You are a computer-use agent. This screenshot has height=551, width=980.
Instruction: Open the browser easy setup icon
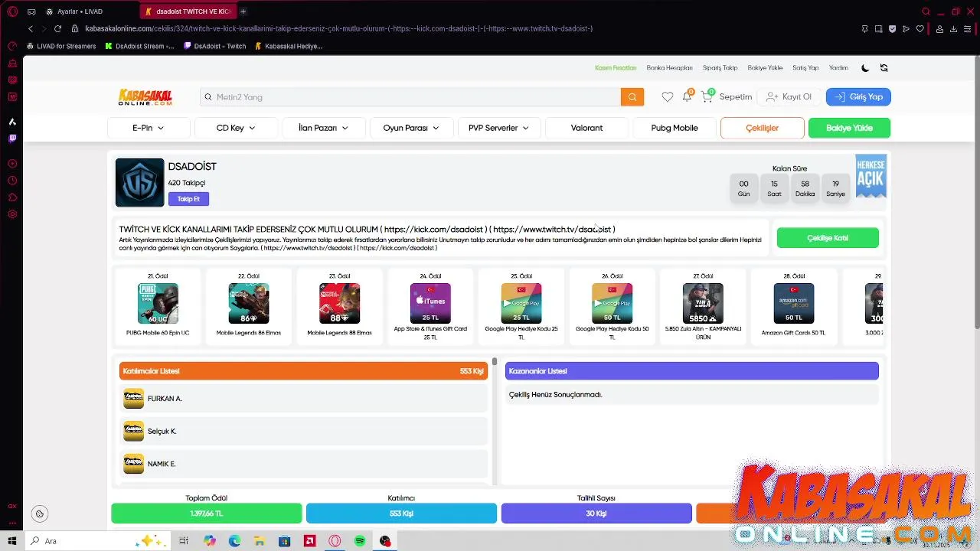[x=969, y=29]
